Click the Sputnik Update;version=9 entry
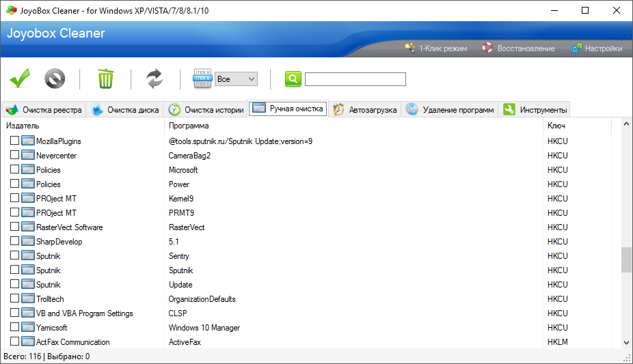 (x=240, y=141)
